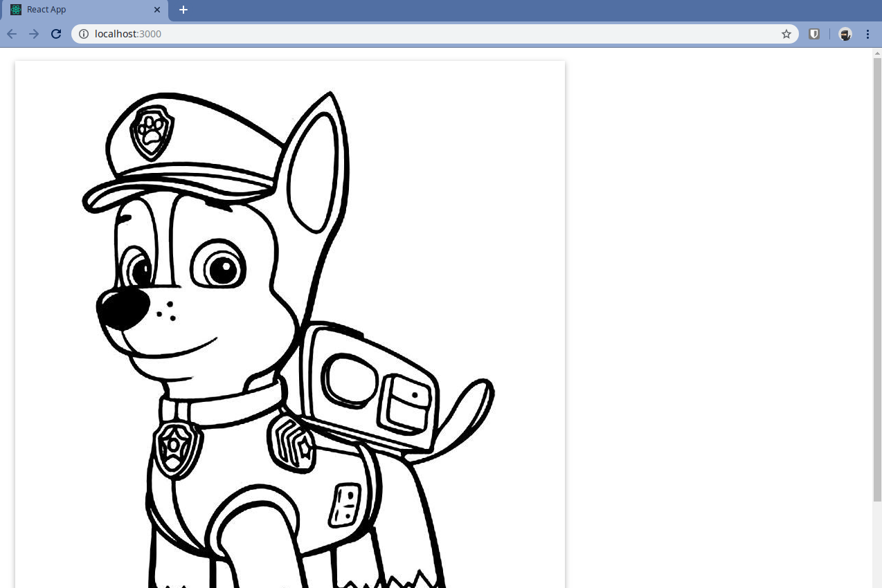Viewport: 882px width, 588px height.
Task: Open a new tab with the plus button
Action: [183, 10]
